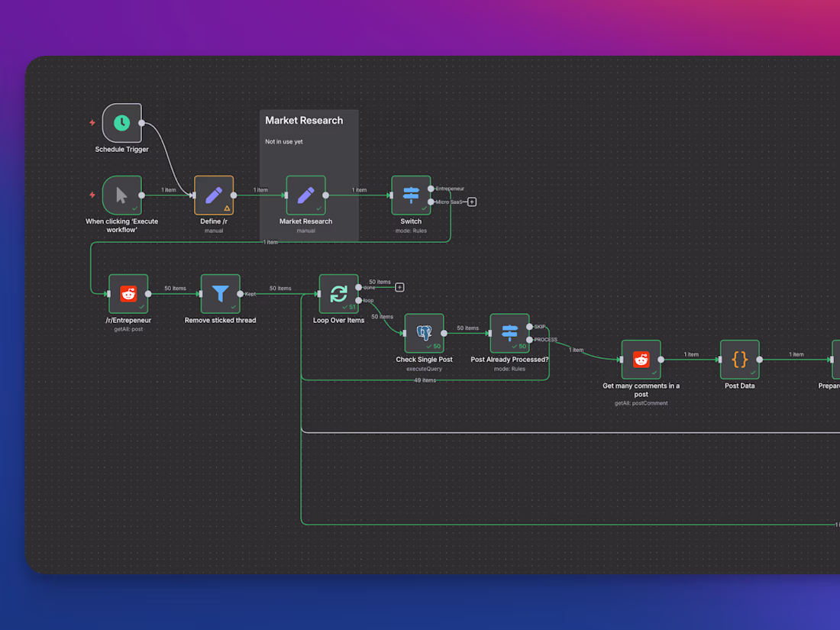Click pencil icon on Market Research node
This screenshot has width=840, height=630.
click(x=305, y=195)
